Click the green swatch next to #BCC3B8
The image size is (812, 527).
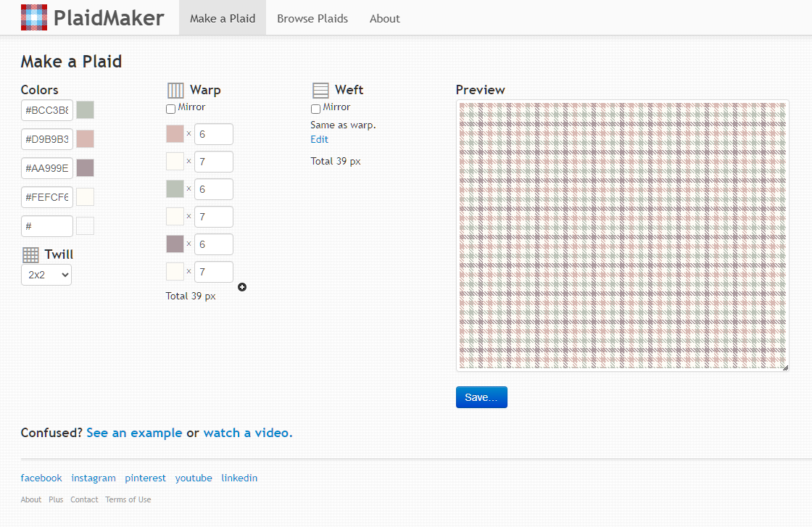click(86, 110)
